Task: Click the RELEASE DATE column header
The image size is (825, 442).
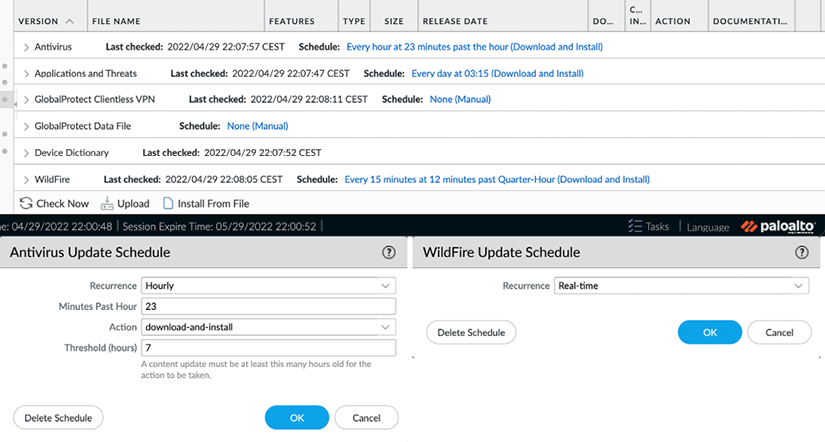Action: [455, 22]
